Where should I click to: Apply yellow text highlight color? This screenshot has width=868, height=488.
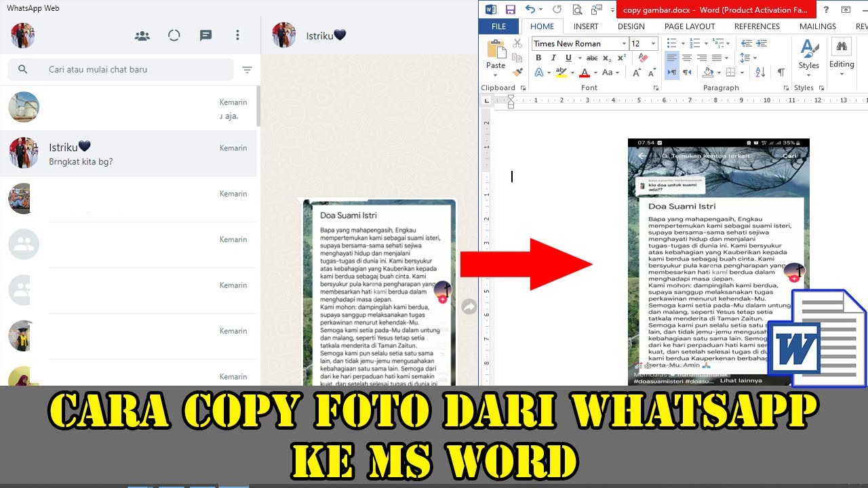561,73
